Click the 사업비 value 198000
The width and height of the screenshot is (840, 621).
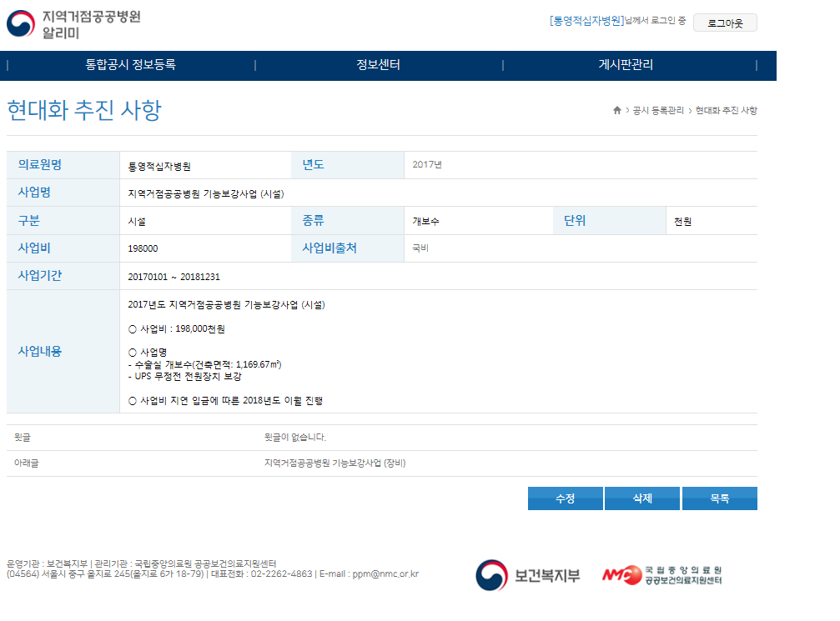143,248
